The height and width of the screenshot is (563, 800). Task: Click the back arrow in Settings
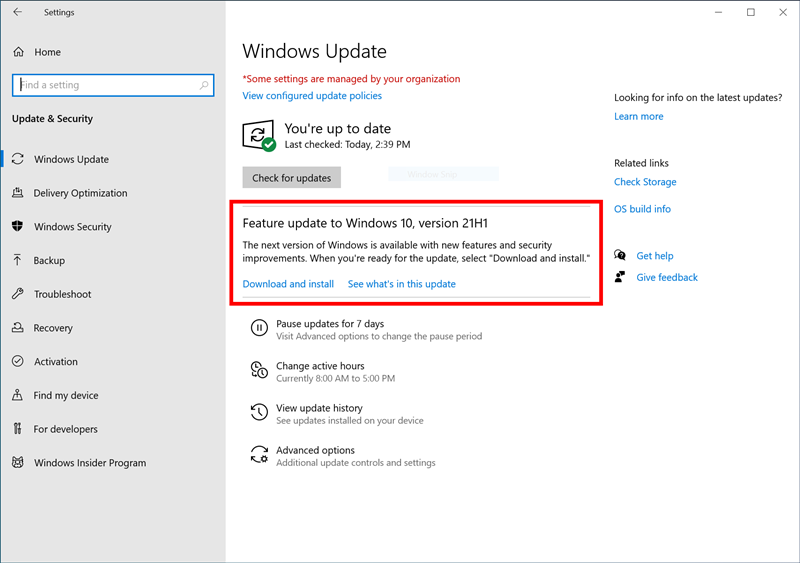click(18, 12)
